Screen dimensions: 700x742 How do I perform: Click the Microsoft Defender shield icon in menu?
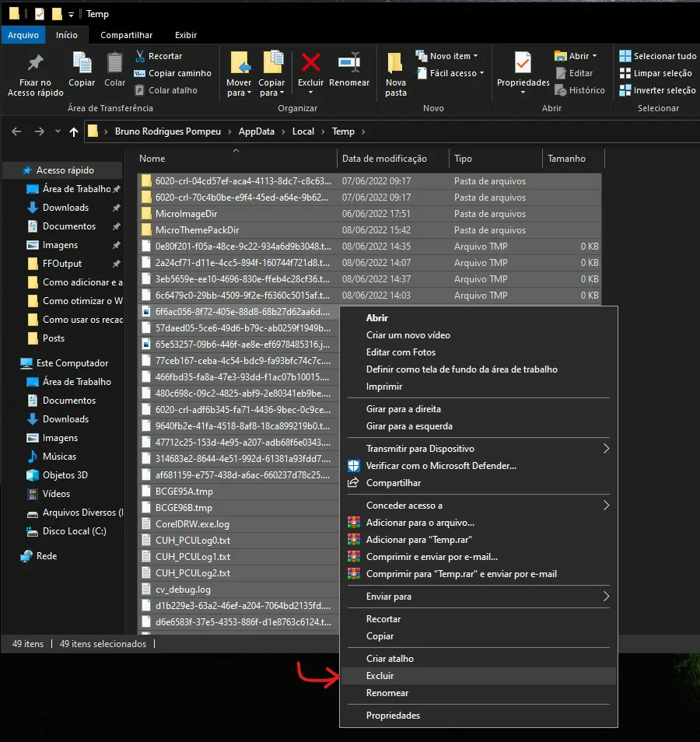pos(354,466)
